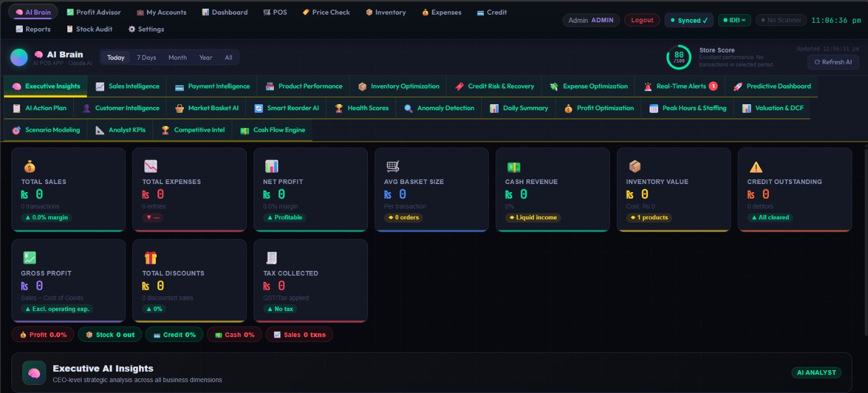Click the Logout button
This screenshot has width=868, height=393.
point(642,20)
